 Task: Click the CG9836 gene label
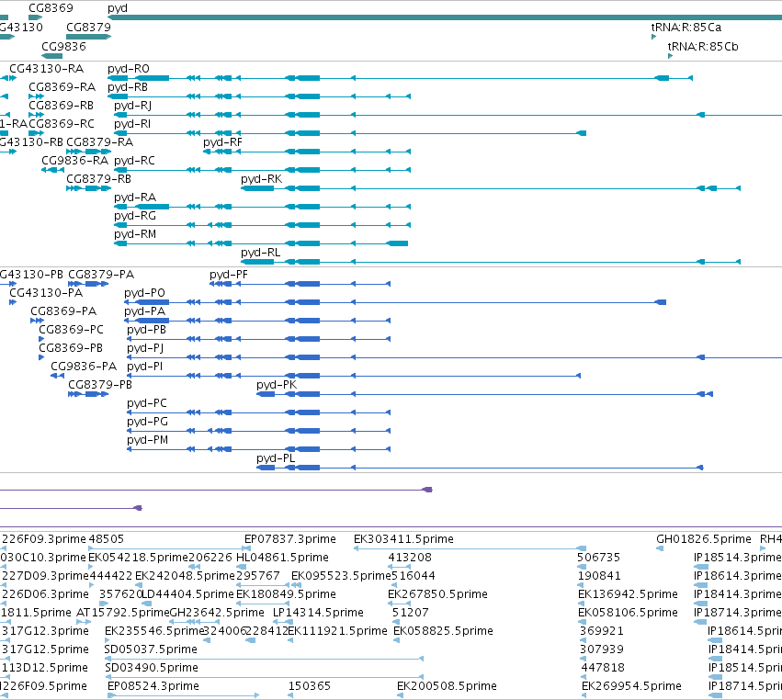(x=63, y=46)
